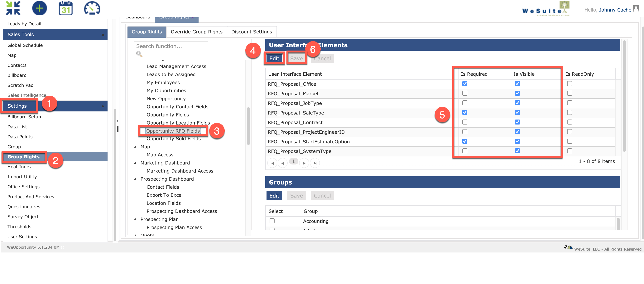Click inside the Search function input box
The width and height of the screenshot is (644, 284).
[x=171, y=46]
